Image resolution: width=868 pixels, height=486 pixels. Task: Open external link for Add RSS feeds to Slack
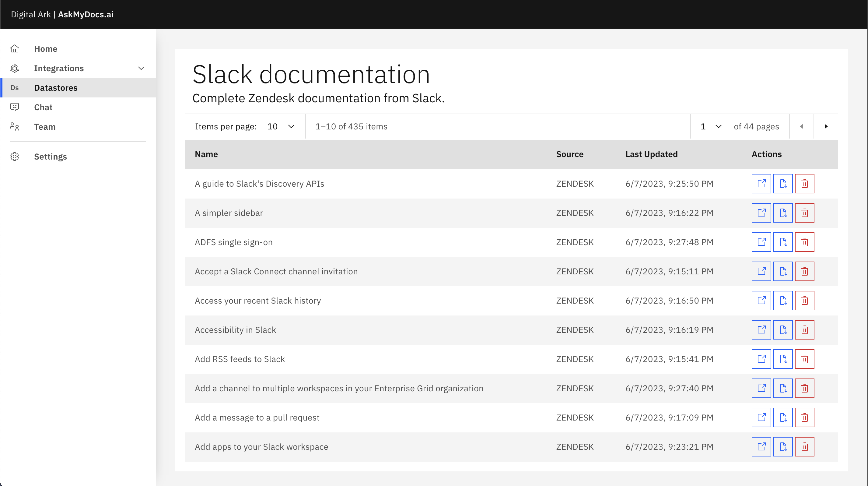pyautogui.click(x=761, y=359)
